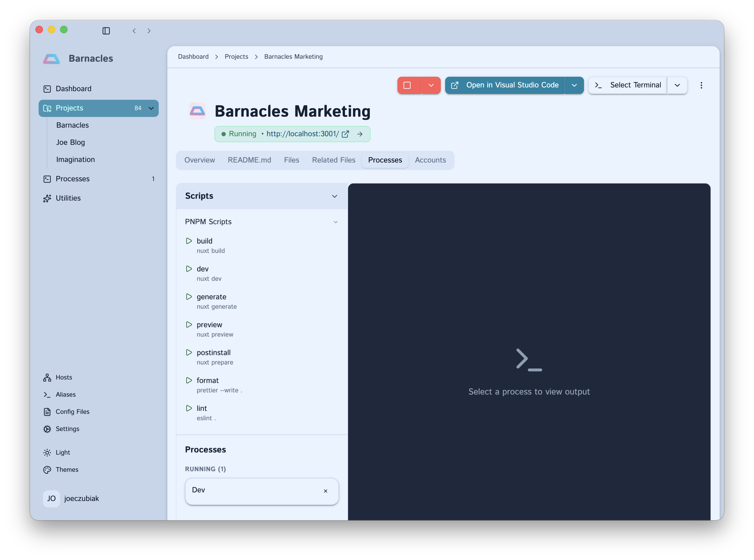754x560 pixels.
Task: Open Hosts from the sidebar
Action: pos(64,377)
